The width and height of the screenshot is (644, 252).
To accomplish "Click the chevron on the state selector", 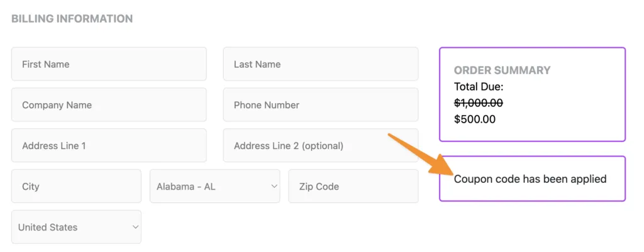I will [274, 187].
